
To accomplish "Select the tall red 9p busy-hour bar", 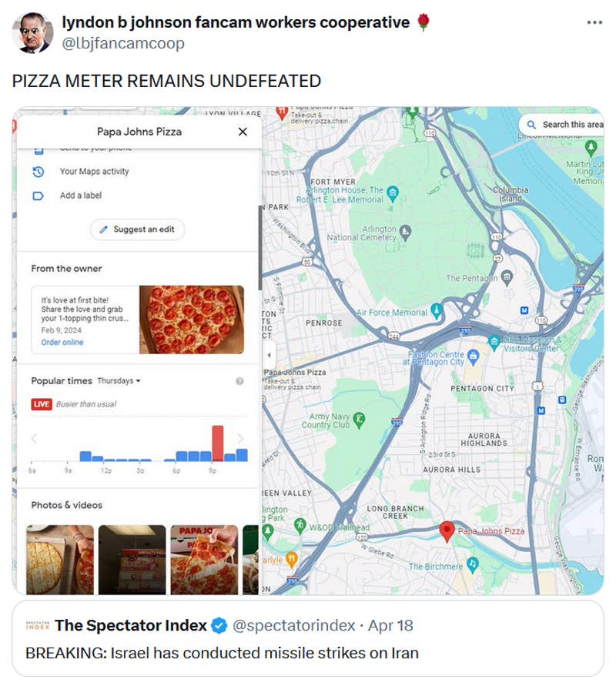I will (217, 439).
